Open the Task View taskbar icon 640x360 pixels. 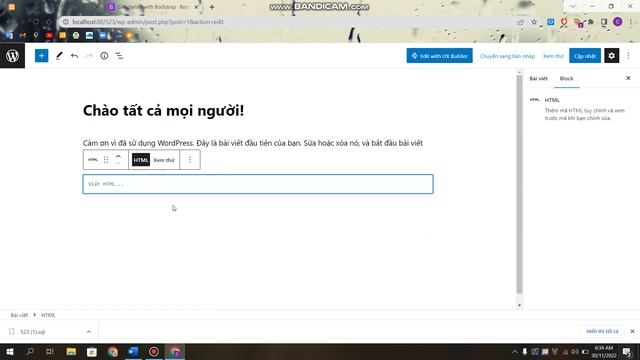pyautogui.click(x=50, y=351)
